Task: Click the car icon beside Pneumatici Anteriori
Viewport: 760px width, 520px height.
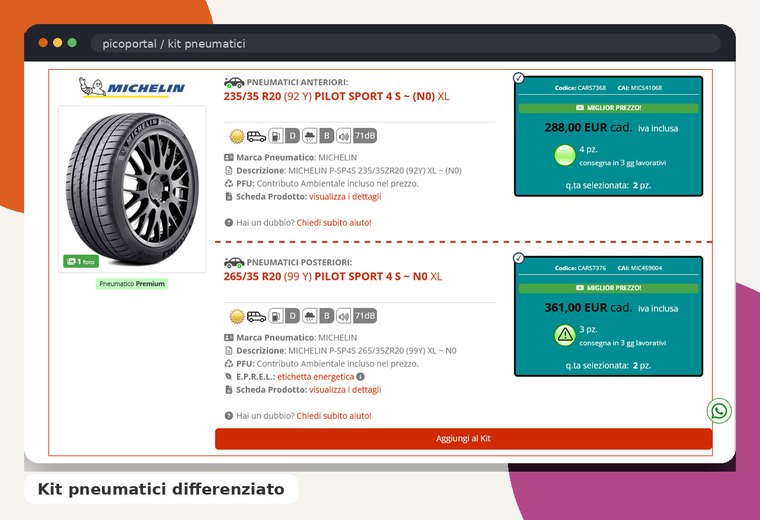Action: click(x=234, y=82)
